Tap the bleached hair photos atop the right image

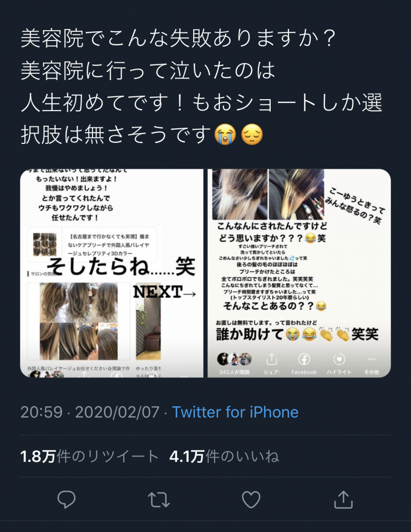(268, 194)
